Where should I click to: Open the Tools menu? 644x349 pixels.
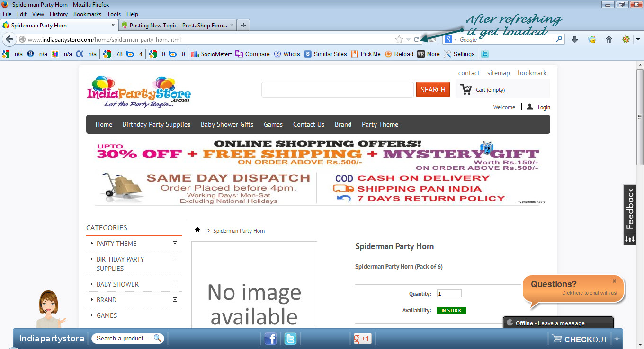pyautogui.click(x=114, y=14)
